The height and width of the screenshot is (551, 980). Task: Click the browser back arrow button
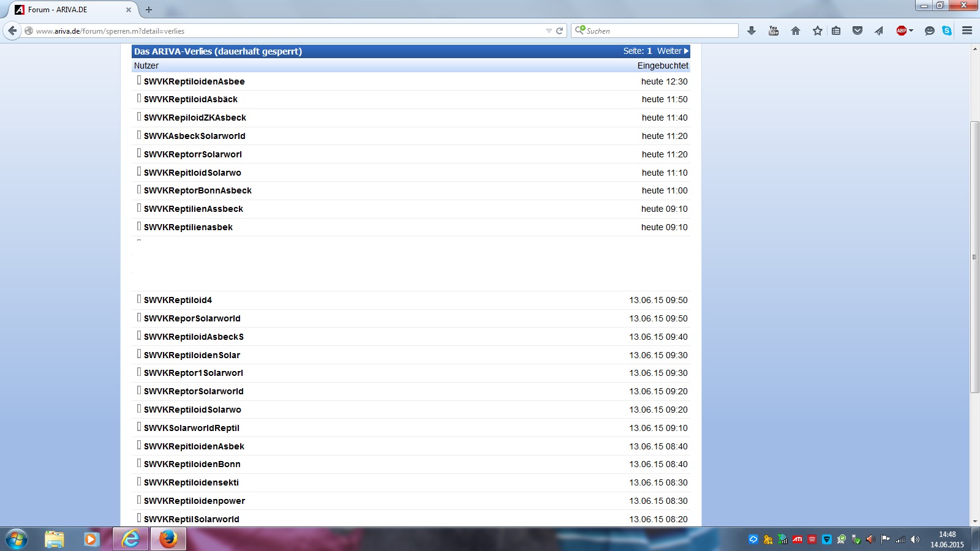pyautogui.click(x=12, y=31)
